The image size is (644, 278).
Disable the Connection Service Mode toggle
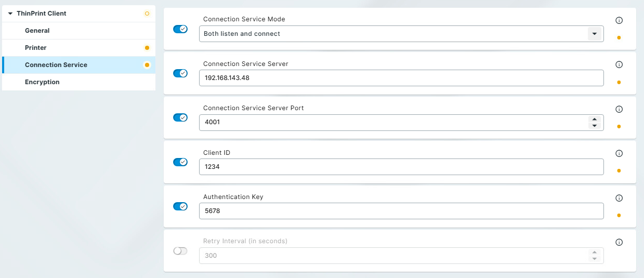tap(180, 29)
